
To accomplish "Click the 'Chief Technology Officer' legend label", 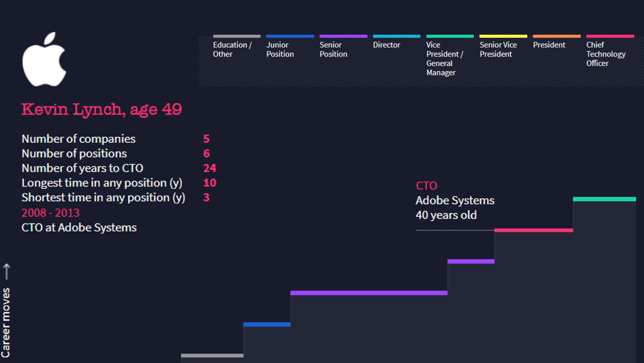I will (606, 54).
